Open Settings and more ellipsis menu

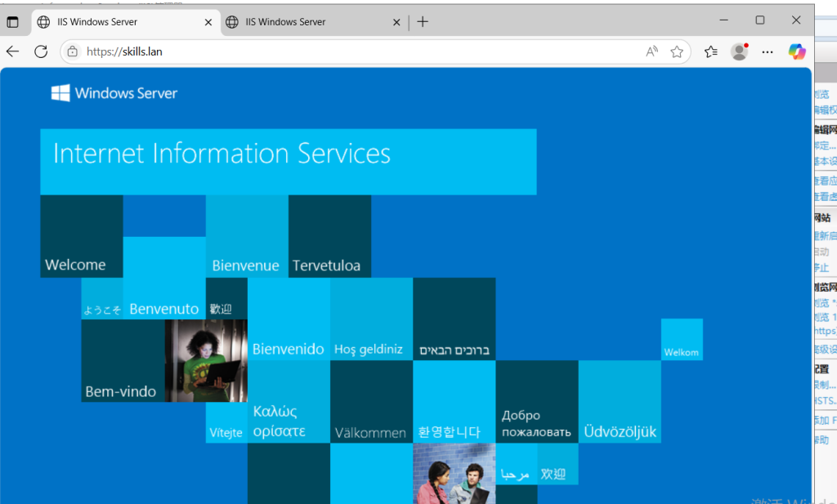768,51
